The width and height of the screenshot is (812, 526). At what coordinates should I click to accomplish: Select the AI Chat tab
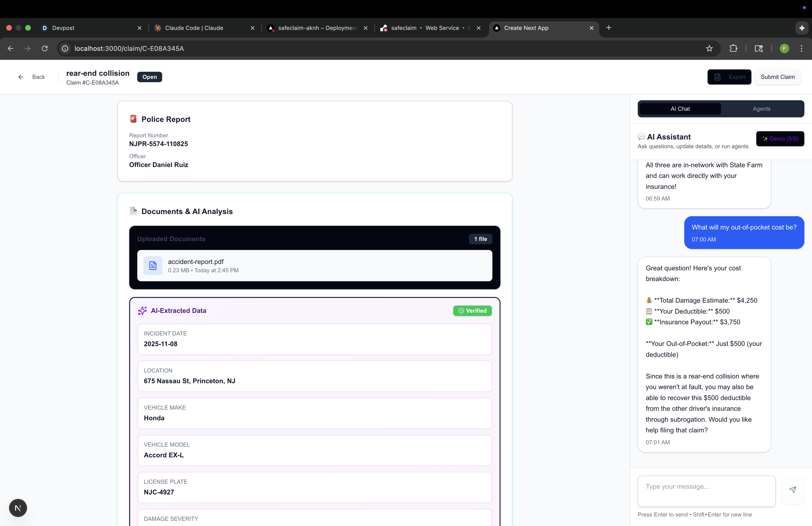(x=680, y=109)
